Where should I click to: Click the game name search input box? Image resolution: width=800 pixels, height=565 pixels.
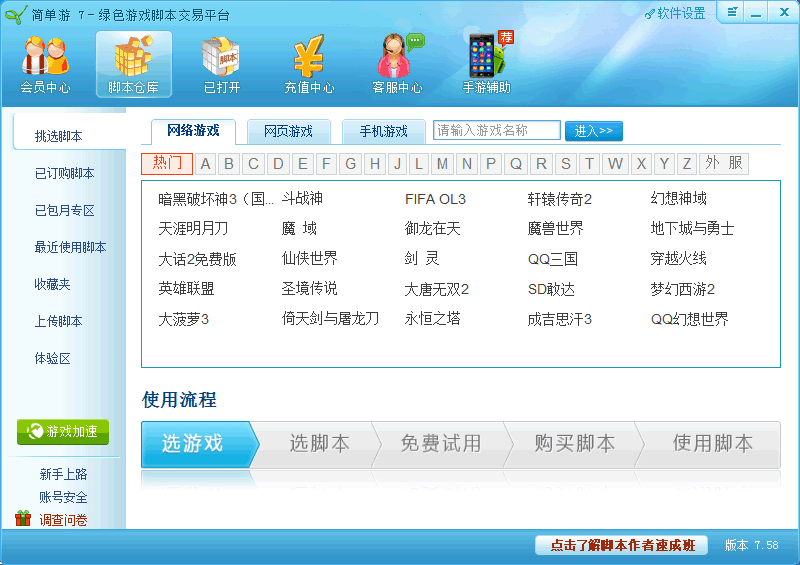coord(496,130)
